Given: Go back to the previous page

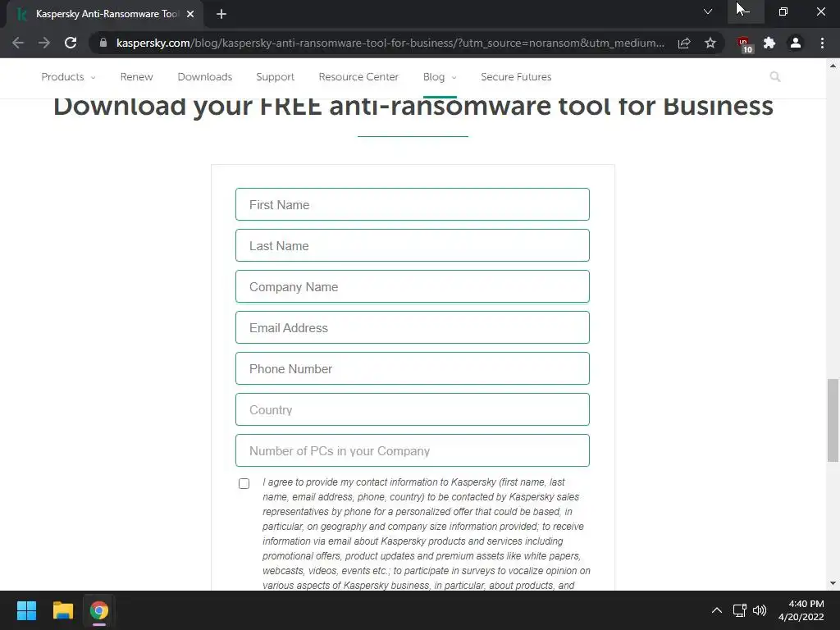Looking at the screenshot, I should point(18,43).
